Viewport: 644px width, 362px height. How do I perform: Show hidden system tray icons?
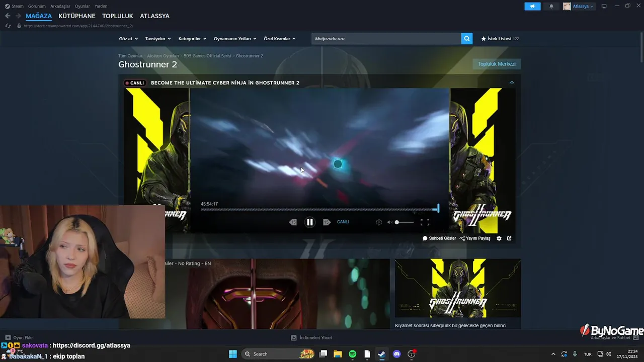click(x=553, y=354)
